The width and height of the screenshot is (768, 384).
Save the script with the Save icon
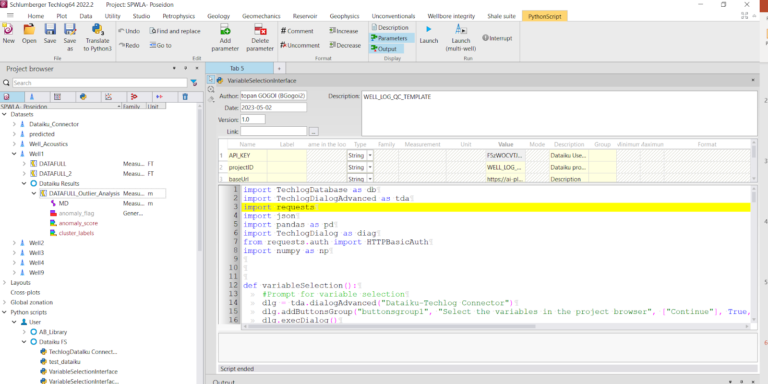[50, 29]
